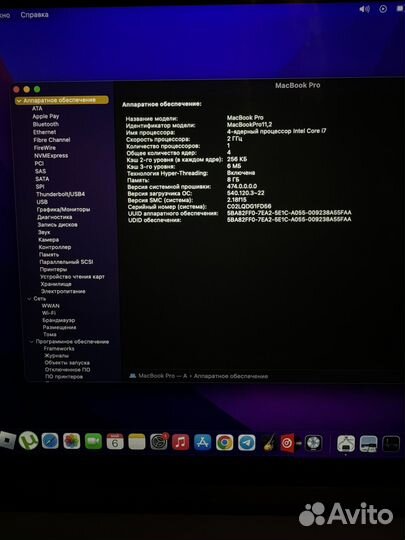405x540 pixels.
Task: Select Параллельный SCSI item
Action: (66, 262)
